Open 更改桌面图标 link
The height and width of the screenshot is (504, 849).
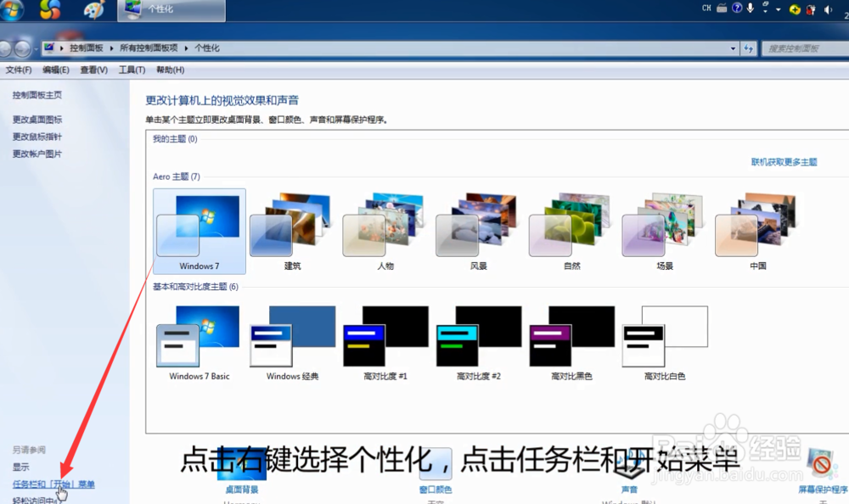(x=37, y=119)
